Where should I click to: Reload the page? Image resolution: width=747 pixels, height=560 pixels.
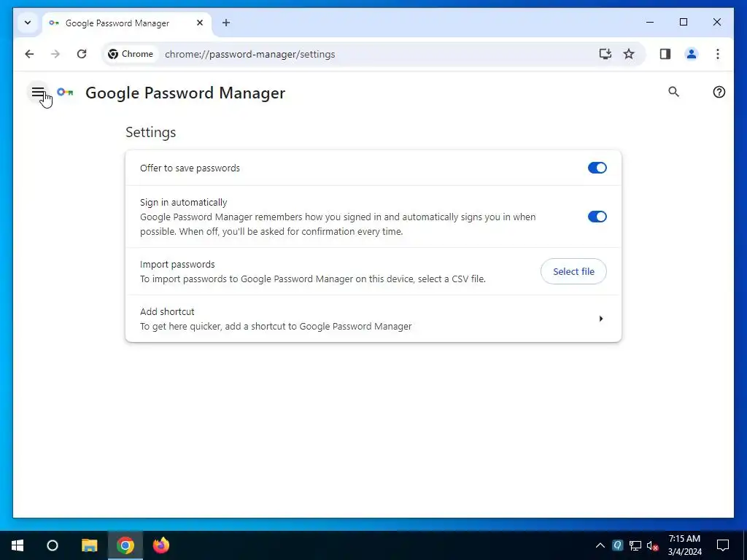tap(82, 54)
